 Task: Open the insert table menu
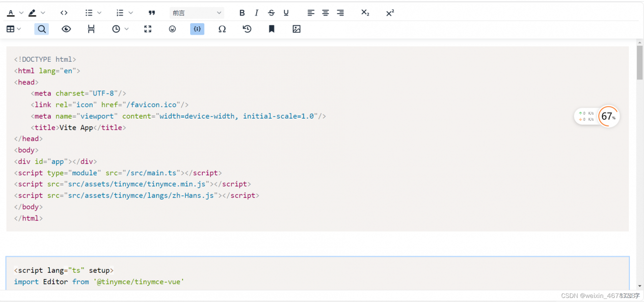pos(10,29)
